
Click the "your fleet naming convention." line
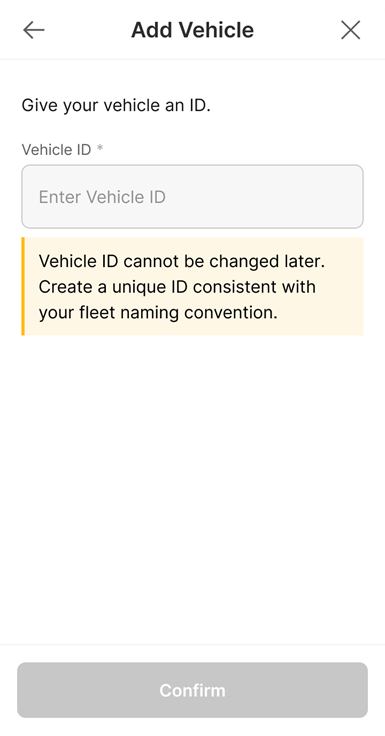coord(158,312)
